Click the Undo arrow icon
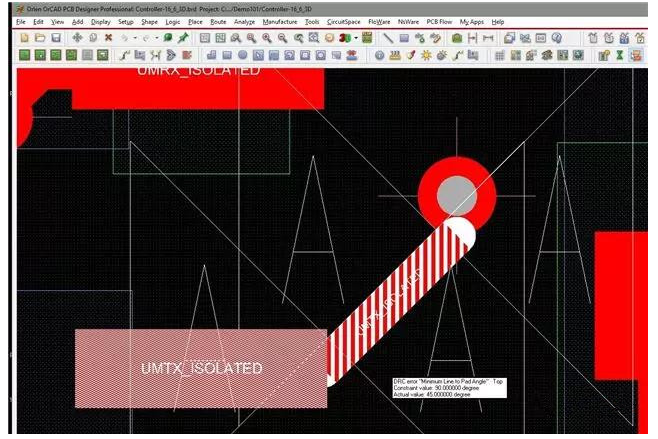Viewport: 658px width, 439px height. pyautogui.click(x=125, y=38)
